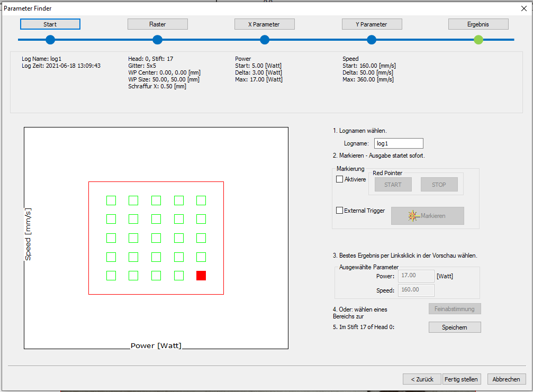
Task: Click the selected Speed value field
Action: [x=416, y=290]
